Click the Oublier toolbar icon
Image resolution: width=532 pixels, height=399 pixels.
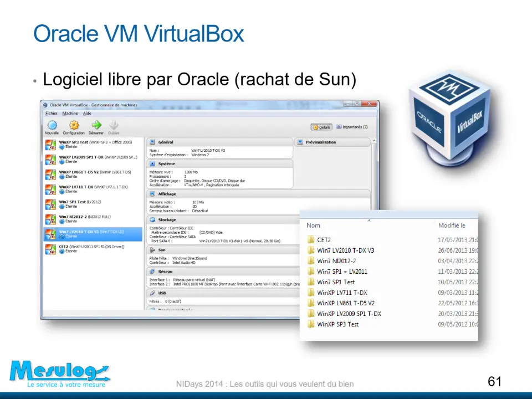114,125
